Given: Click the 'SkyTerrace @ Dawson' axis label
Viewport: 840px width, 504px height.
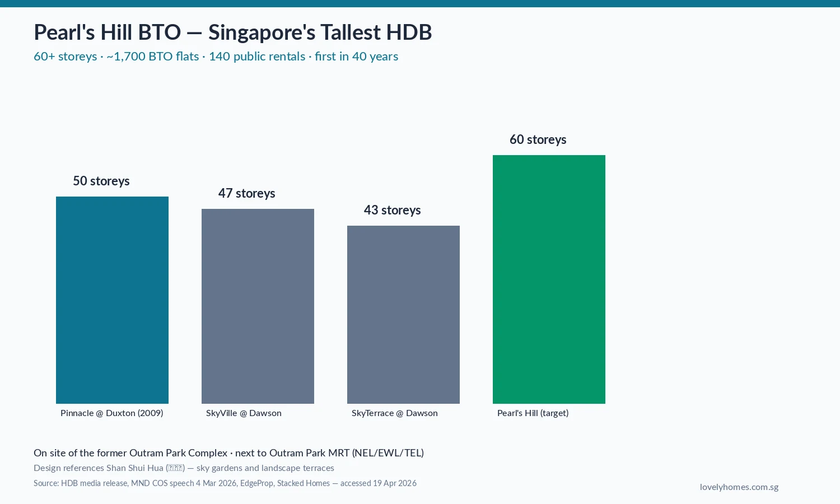Looking at the screenshot, I should 395,413.
